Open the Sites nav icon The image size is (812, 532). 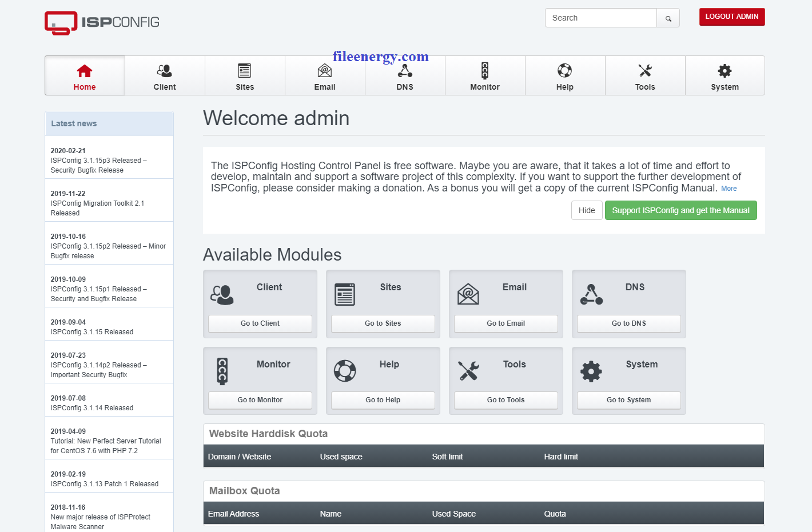[x=245, y=71]
